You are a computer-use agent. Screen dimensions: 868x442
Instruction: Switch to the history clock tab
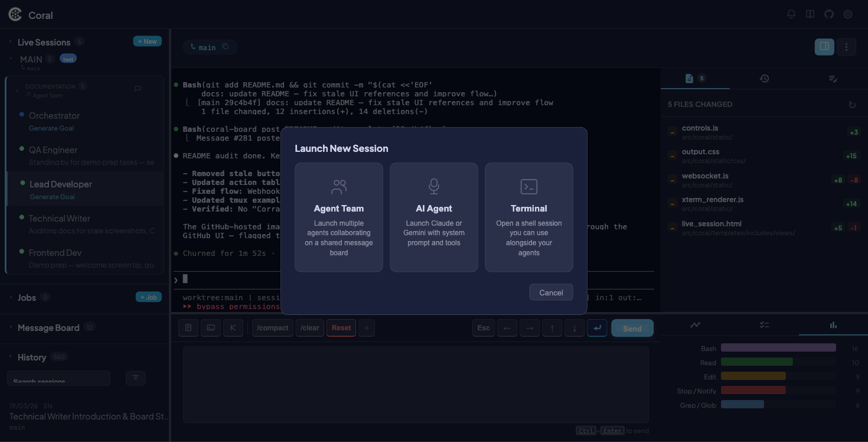pyautogui.click(x=765, y=78)
